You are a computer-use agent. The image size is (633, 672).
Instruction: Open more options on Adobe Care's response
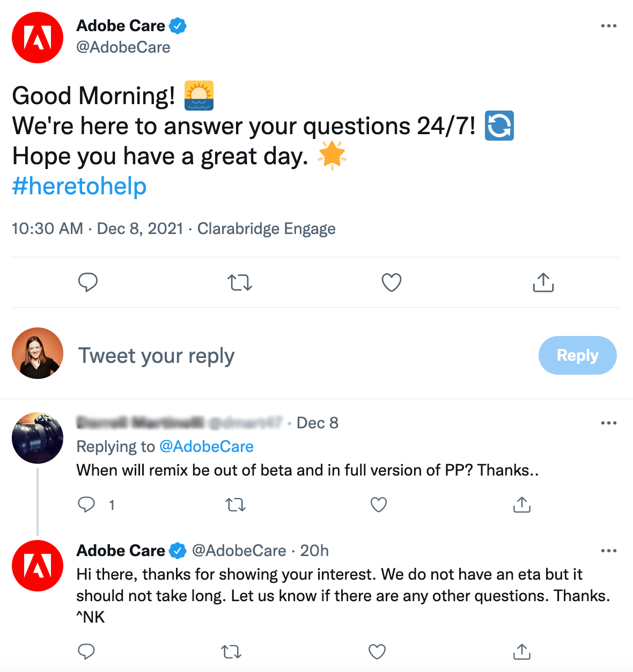coord(608,551)
